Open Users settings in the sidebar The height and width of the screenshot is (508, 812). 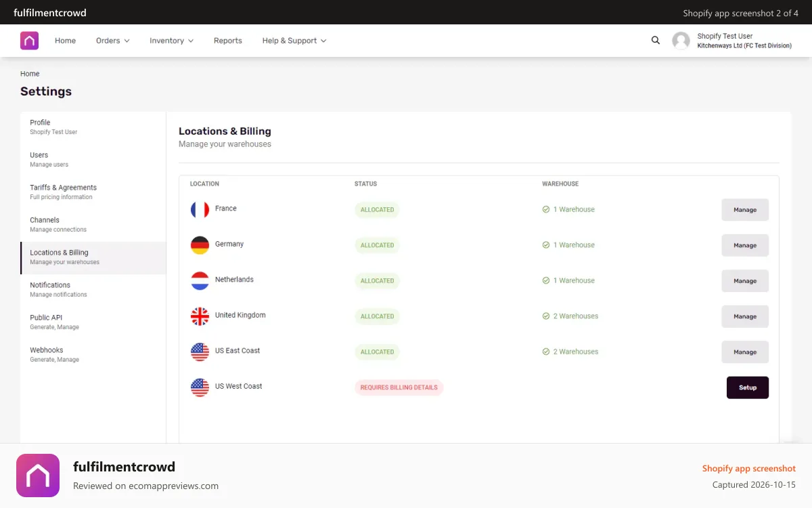pos(93,160)
